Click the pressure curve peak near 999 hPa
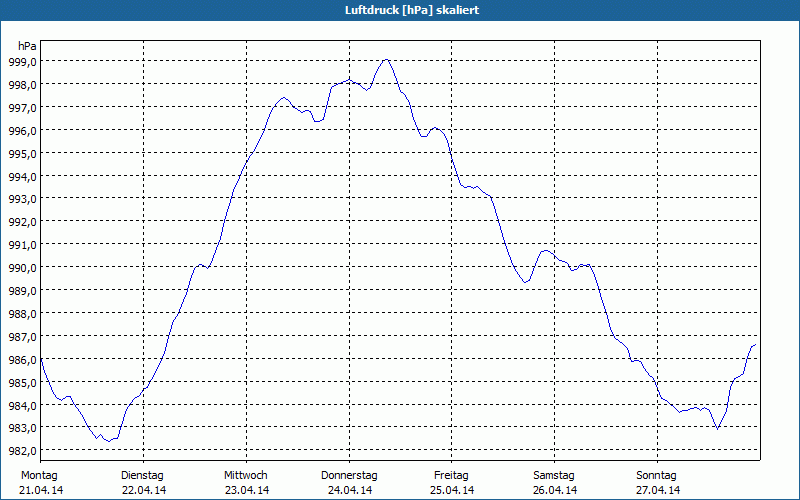Image resolution: width=800 pixels, height=500 pixels. [387, 60]
